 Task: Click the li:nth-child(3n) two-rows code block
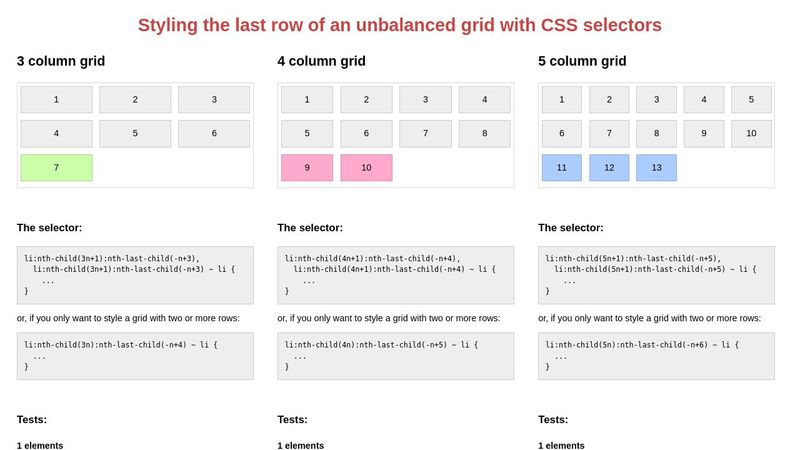click(135, 356)
